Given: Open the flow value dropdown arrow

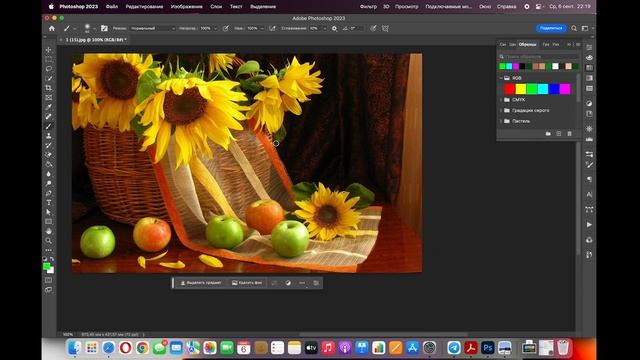Looking at the screenshot, I should click(262, 29).
